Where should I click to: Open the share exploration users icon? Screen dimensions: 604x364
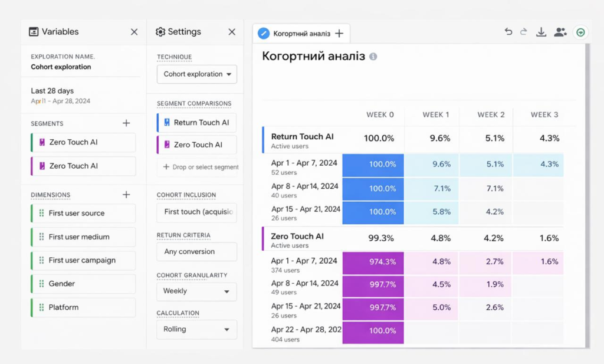click(x=560, y=32)
